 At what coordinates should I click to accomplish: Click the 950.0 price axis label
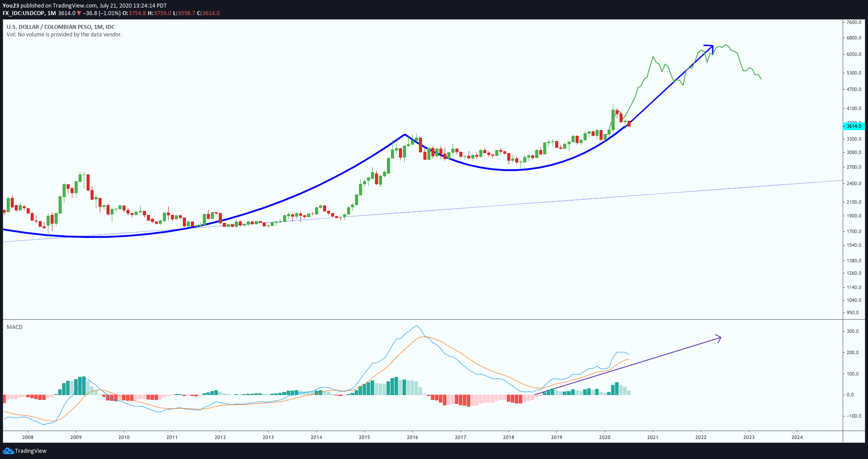coord(853,313)
